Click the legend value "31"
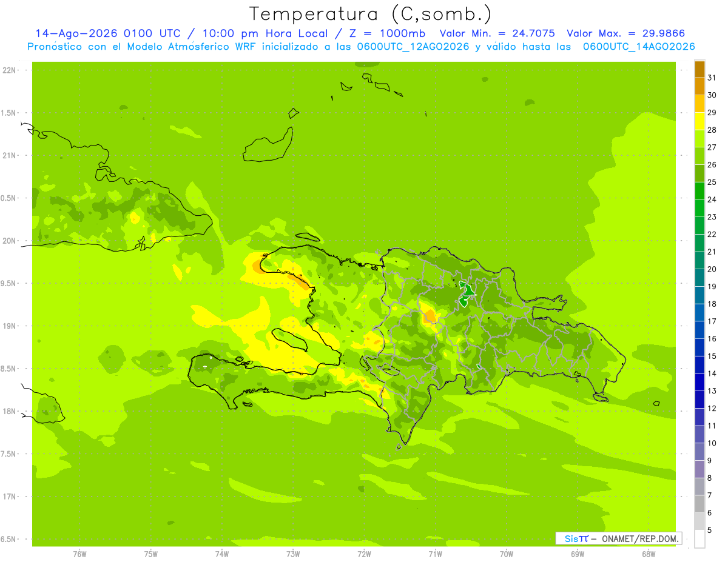The image size is (728, 562). pos(712,78)
